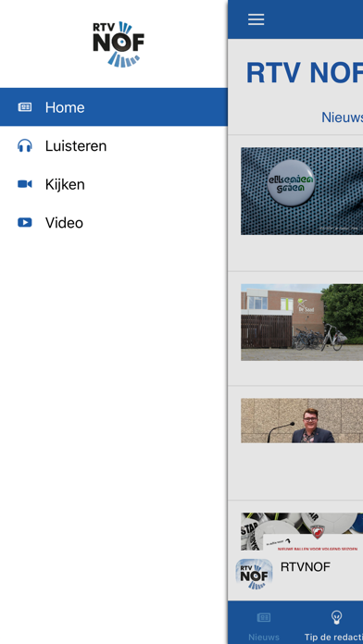Open the man at microphone article thumbnail
363x644 pixels.
pos(302,421)
